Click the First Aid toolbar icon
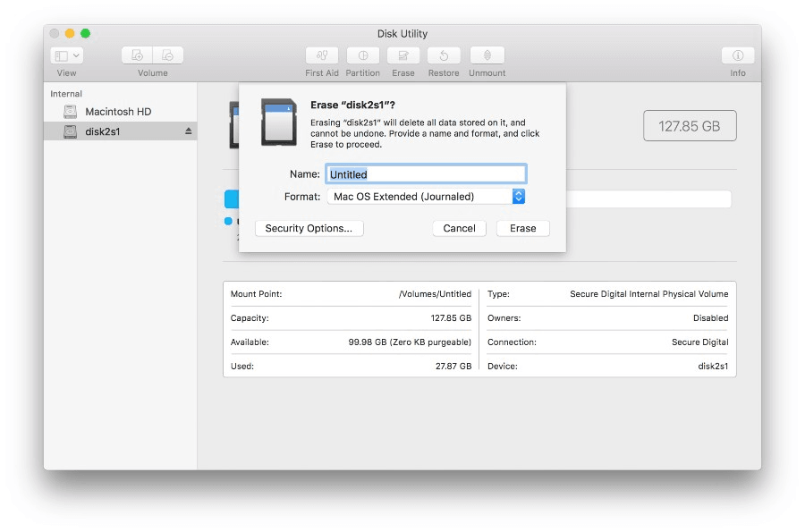Viewport: 805px width, 532px height. [x=322, y=55]
